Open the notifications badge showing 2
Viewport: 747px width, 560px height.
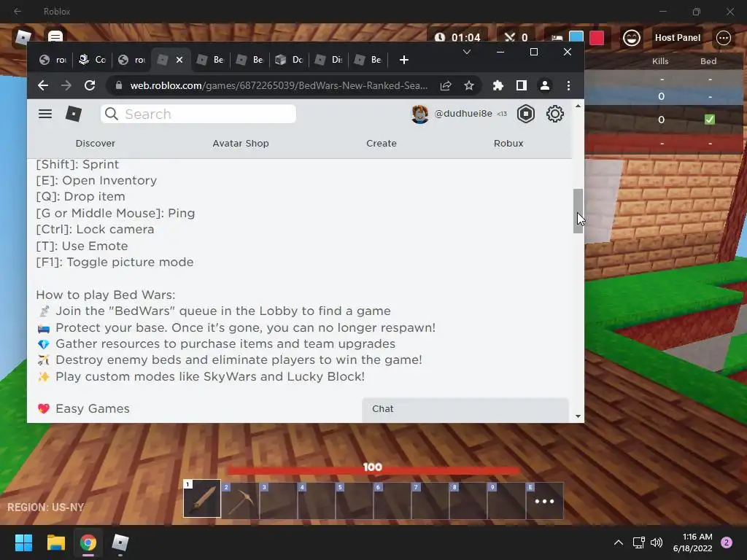[x=727, y=542]
